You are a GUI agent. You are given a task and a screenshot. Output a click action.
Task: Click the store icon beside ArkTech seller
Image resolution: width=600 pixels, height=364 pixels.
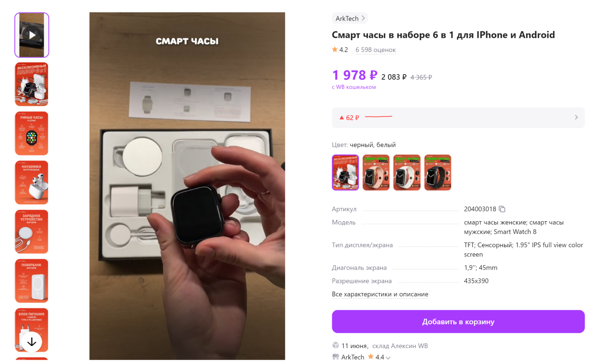[x=336, y=357]
